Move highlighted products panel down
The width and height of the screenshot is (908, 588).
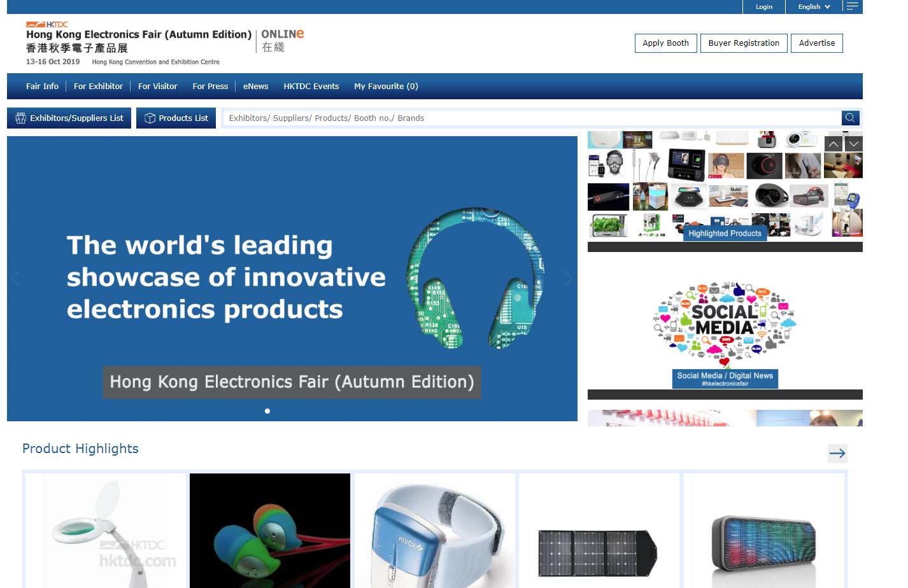854,144
